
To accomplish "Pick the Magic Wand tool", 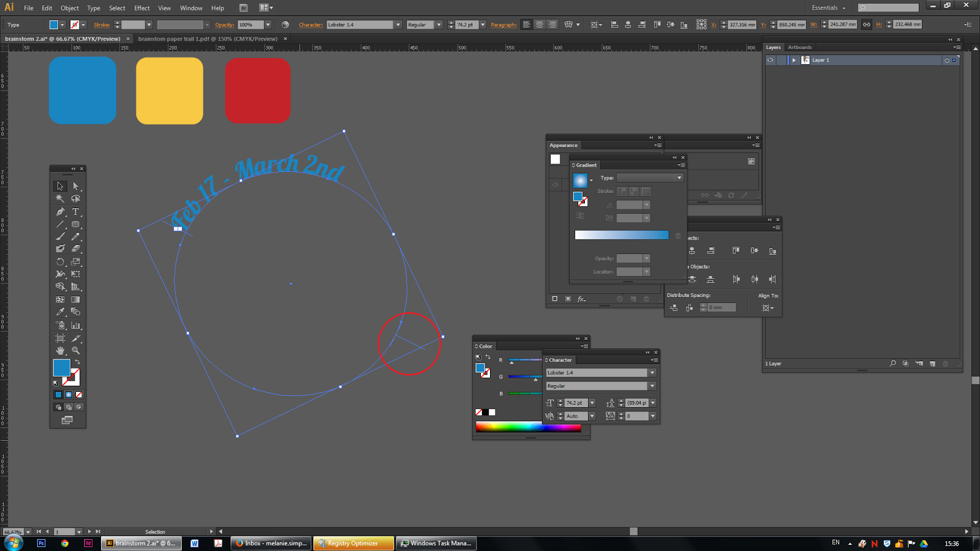I will (x=60, y=199).
